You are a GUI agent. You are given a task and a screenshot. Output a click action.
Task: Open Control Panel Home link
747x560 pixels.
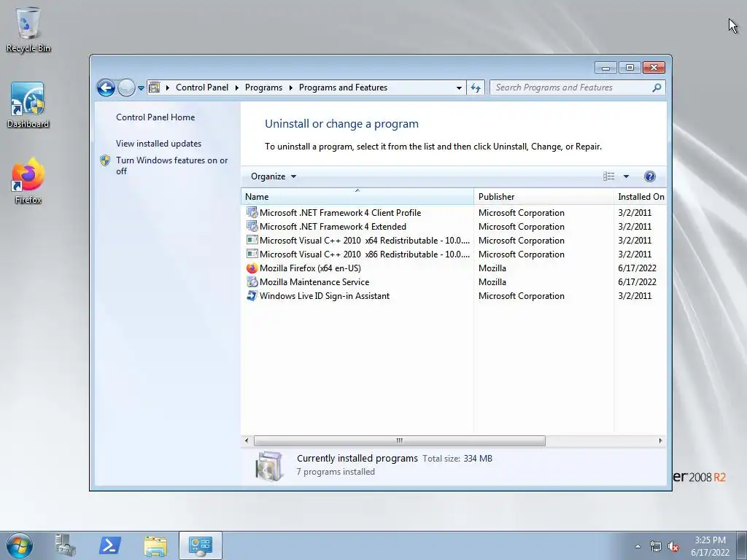[155, 117]
